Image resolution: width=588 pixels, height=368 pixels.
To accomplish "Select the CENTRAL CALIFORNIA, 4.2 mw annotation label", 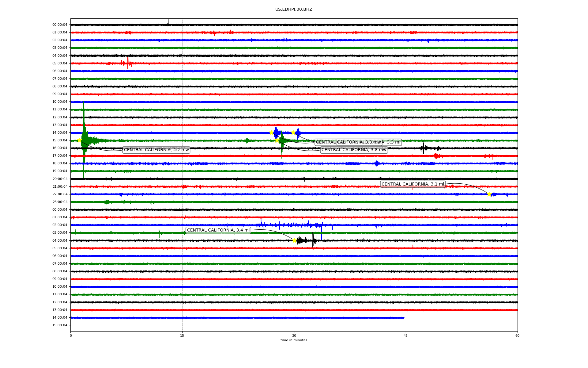I will (156, 150).
